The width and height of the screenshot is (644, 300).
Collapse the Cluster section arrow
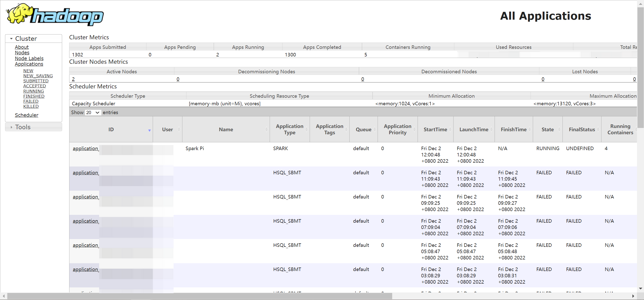click(x=11, y=39)
